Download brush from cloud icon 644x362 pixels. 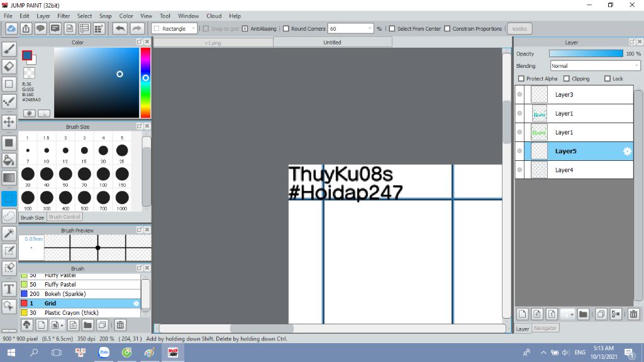26,325
